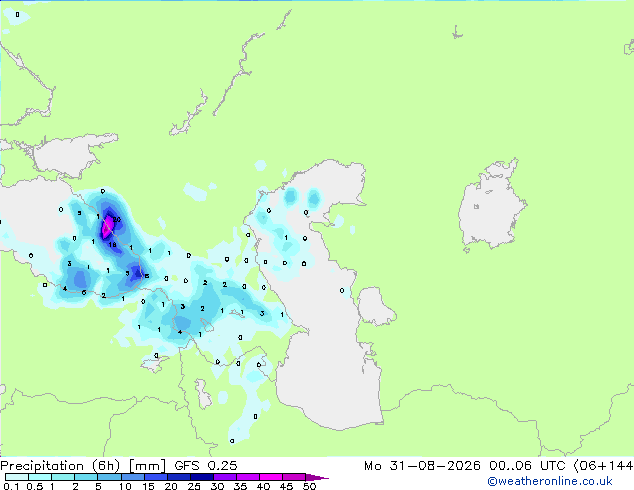The image size is (634, 490).
Task: Pick the 10–15 mm blue legend swatch
Action: (x=133, y=477)
